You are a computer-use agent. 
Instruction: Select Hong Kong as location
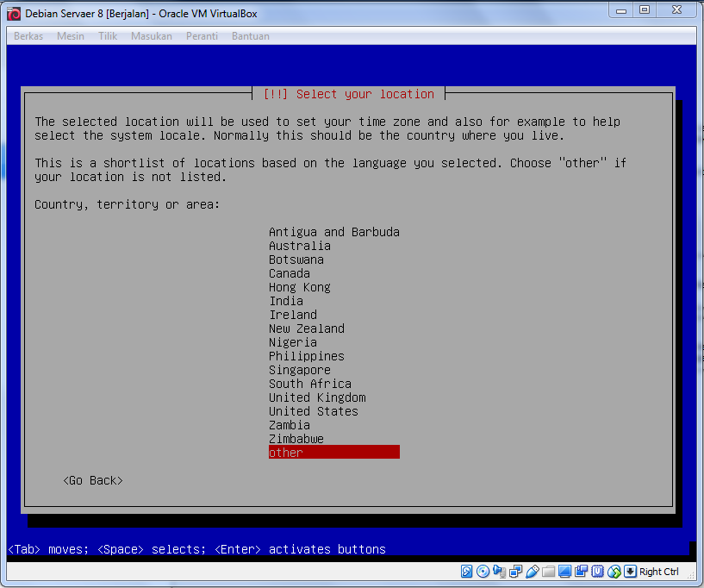point(334,287)
